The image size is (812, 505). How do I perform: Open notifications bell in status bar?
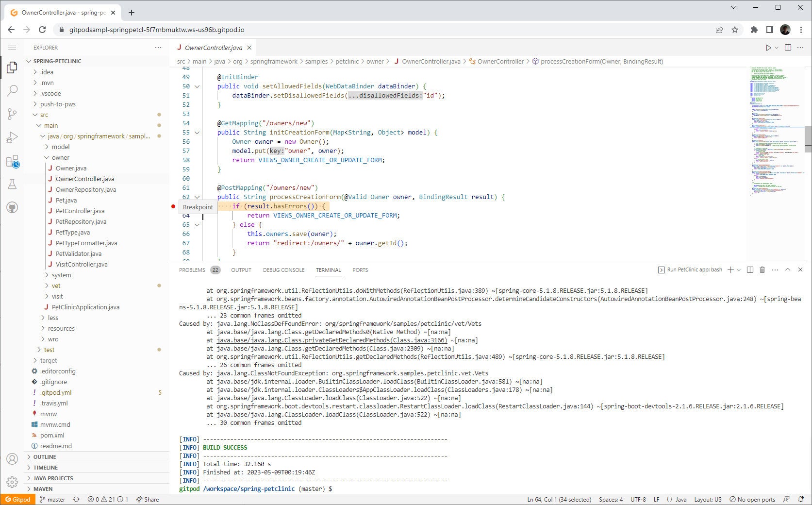[801, 499]
